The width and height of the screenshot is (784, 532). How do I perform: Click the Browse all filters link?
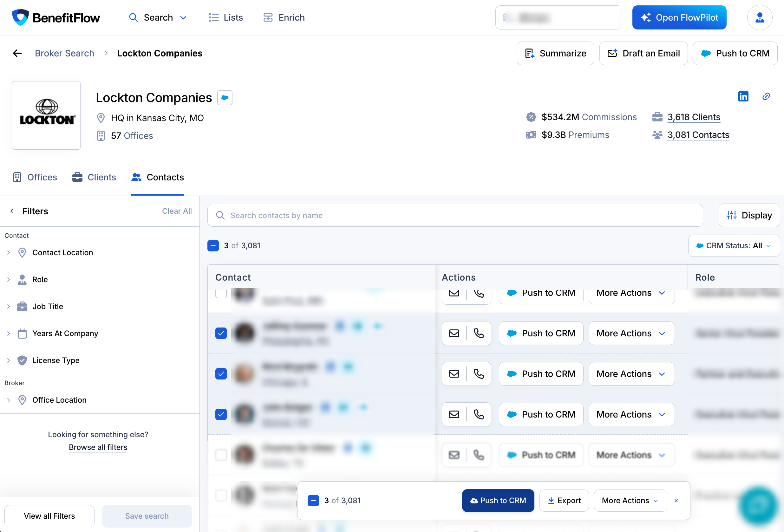tap(98, 447)
